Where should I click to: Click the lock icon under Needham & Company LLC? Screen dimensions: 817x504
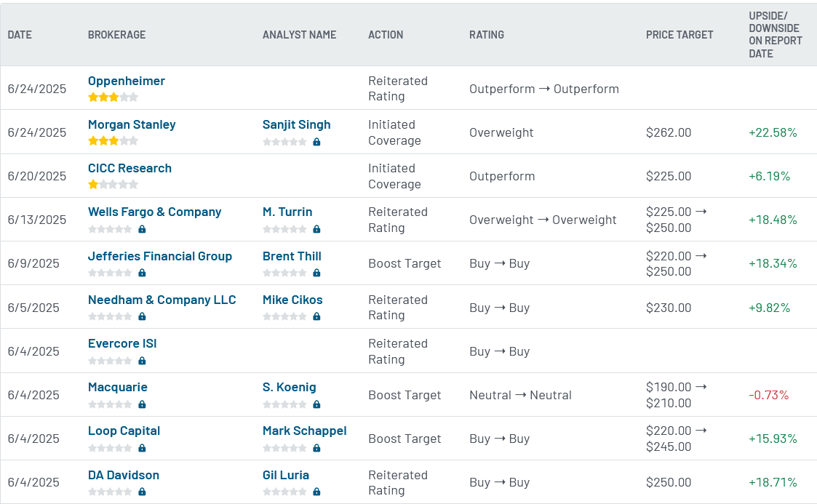142,316
